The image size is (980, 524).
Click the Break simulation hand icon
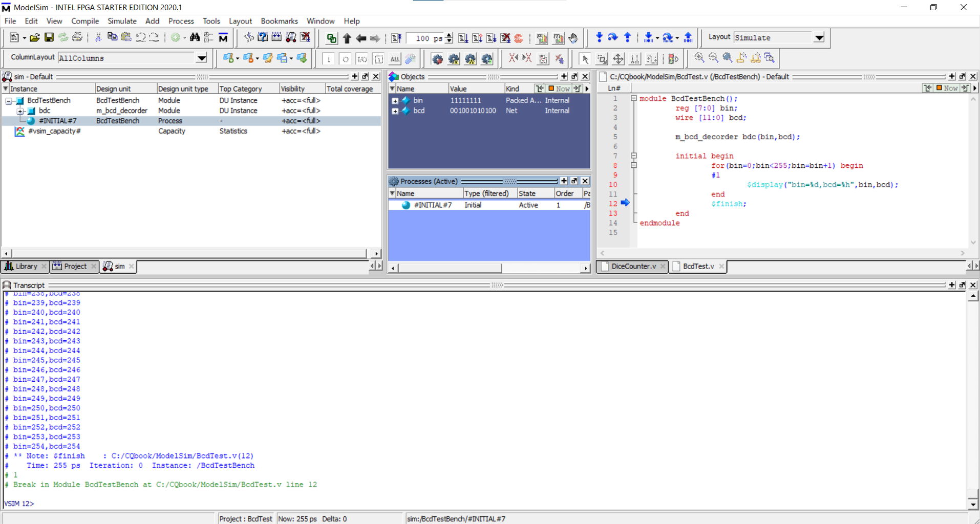pos(573,38)
